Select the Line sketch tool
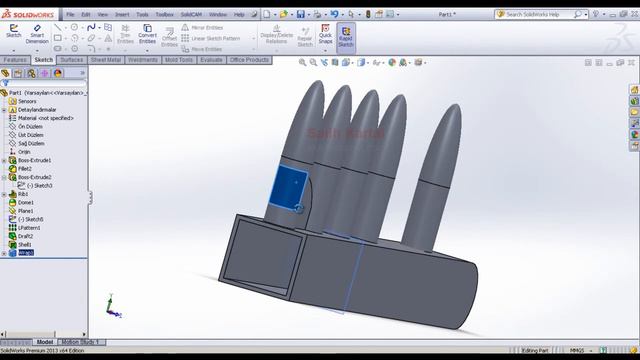 click(x=58, y=27)
